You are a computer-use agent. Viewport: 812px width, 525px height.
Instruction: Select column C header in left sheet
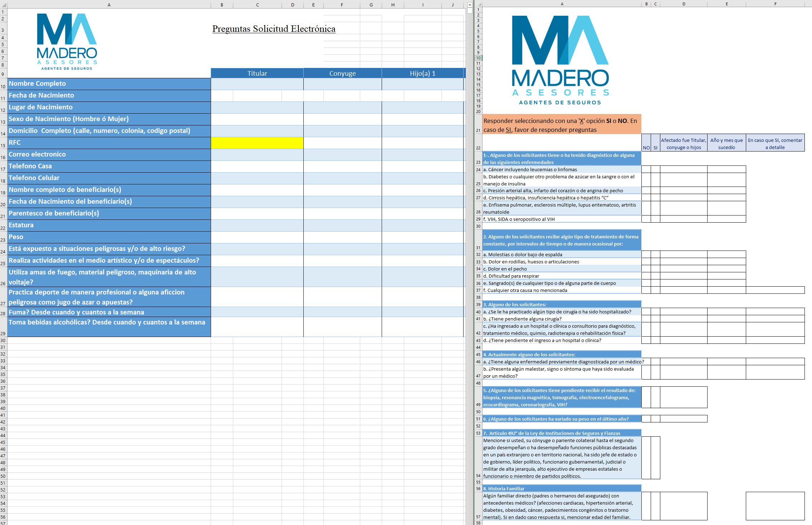(x=257, y=5)
